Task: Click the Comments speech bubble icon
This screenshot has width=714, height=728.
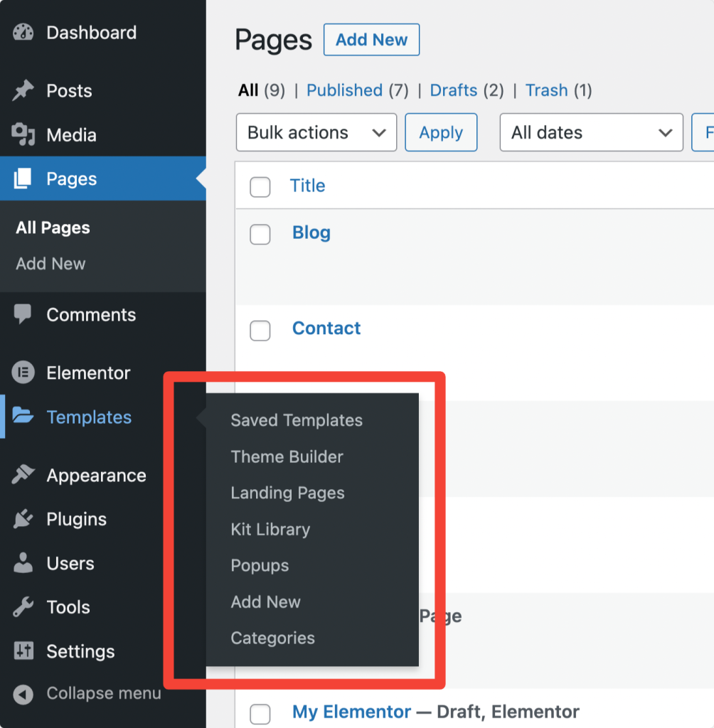Action: [23, 314]
